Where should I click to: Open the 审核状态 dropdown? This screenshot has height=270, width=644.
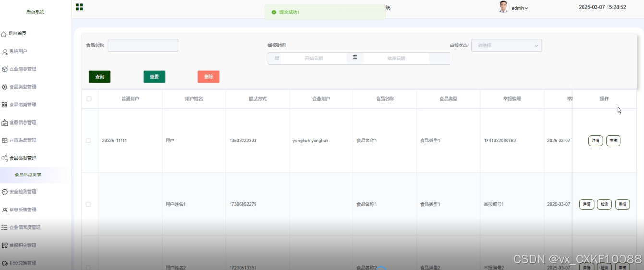[507, 46]
